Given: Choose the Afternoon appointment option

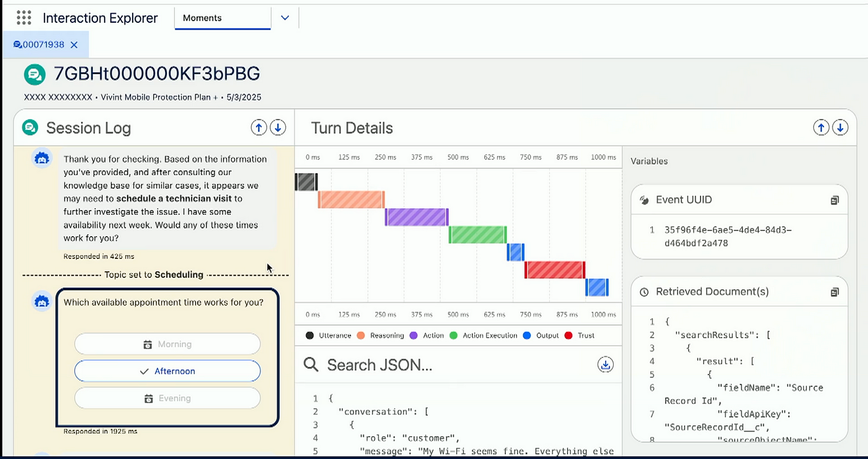Looking at the screenshot, I should tap(167, 371).
